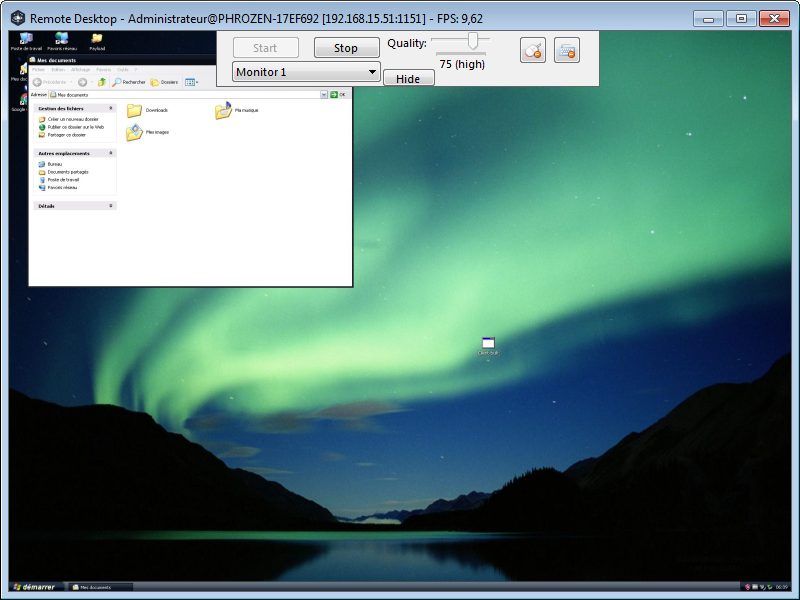Expand the Détails panel
Screen dimensions: 800x600
pos(111,206)
